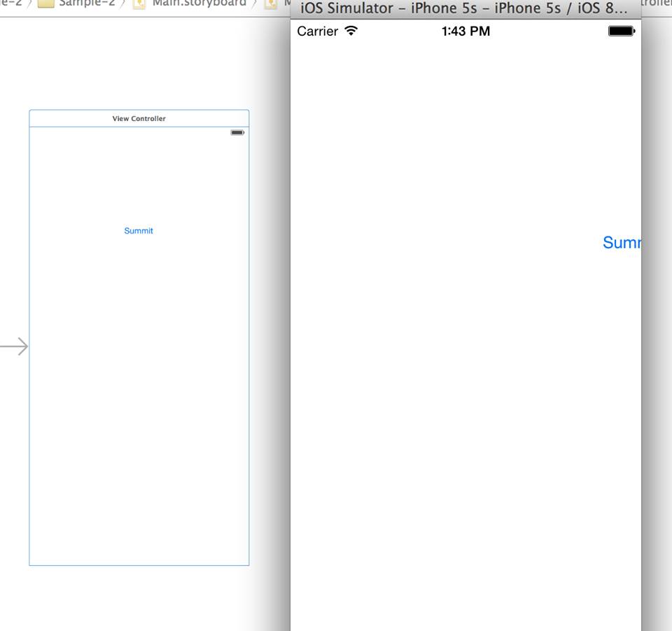Click the battery icon in simulator status bar

coord(622,31)
